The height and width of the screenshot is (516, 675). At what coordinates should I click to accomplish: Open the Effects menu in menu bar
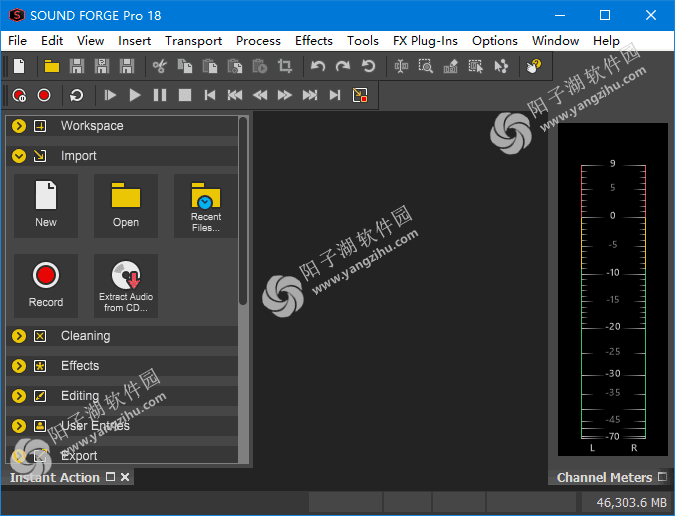point(314,41)
